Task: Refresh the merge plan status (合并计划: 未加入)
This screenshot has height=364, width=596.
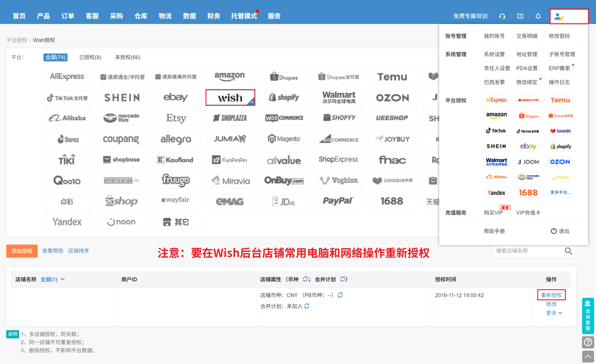Action: click(x=307, y=306)
